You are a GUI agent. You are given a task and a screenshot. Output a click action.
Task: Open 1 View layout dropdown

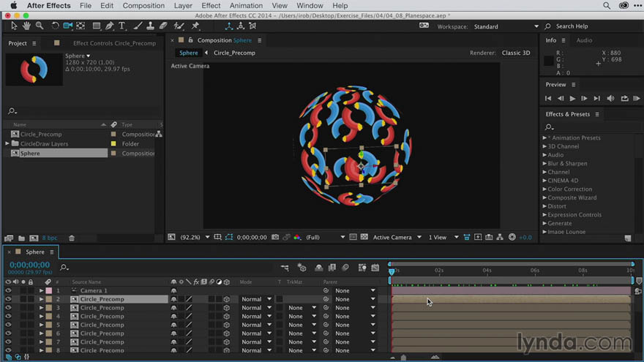click(443, 237)
